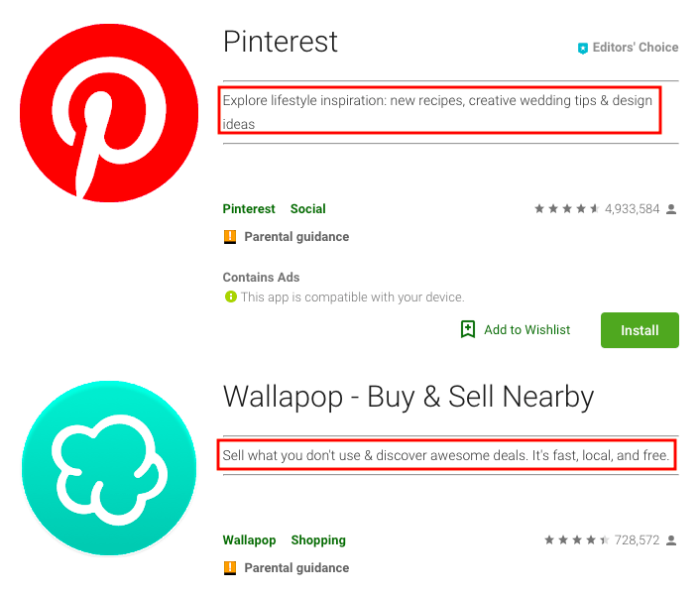The height and width of the screenshot is (595, 700).
Task: Click Wallapop's orange Parental guidance icon
Action: (229, 568)
